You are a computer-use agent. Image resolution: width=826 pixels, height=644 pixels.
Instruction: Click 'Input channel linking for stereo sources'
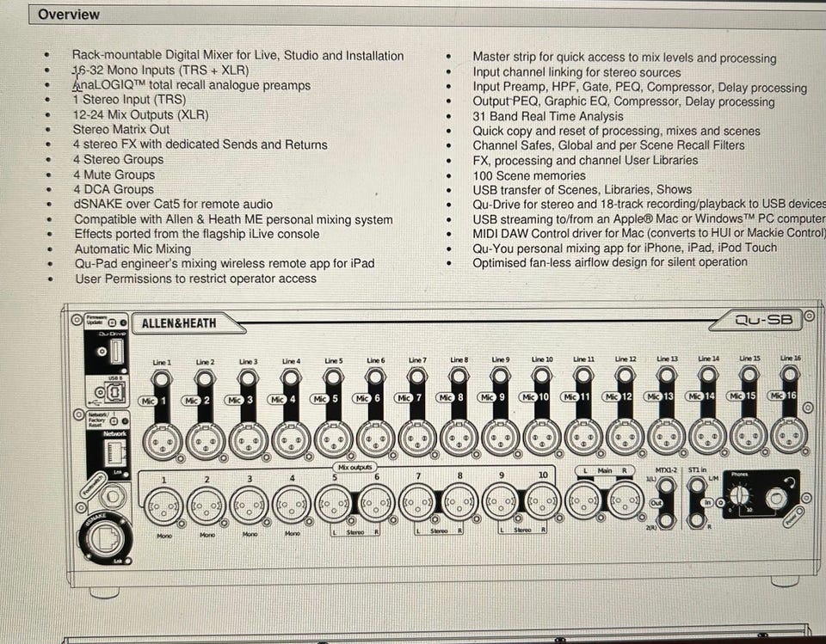(x=576, y=72)
